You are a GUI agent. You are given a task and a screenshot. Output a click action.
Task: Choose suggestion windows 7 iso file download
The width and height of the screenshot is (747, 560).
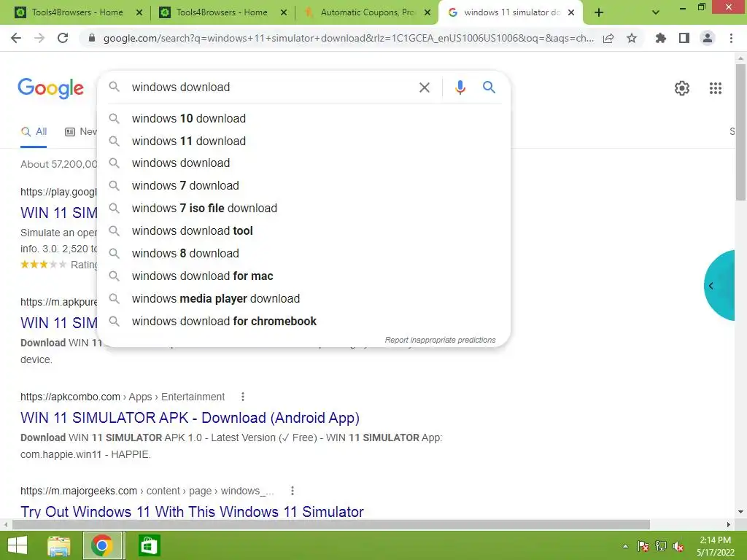tap(303, 208)
